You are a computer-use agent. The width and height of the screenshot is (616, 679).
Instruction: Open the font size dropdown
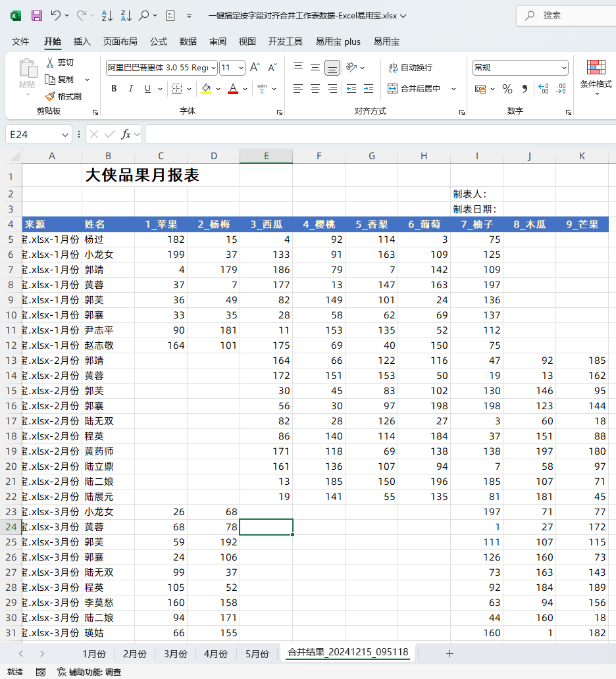pos(242,68)
